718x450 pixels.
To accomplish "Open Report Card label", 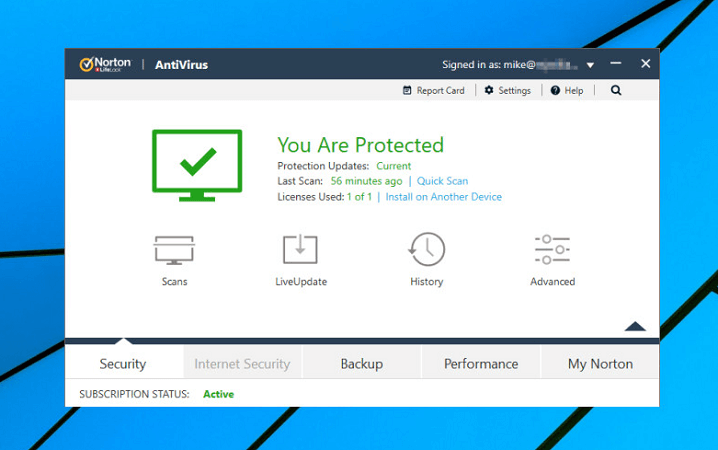I will point(441,91).
